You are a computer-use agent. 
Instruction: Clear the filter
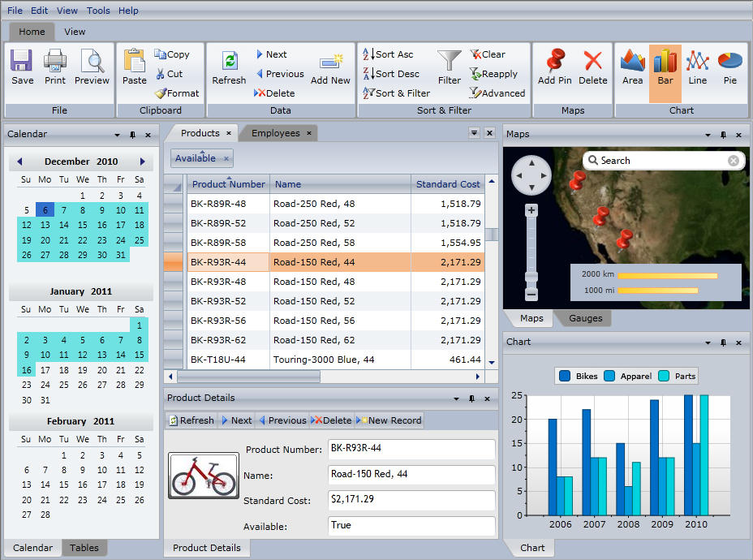[x=488, y=54]
